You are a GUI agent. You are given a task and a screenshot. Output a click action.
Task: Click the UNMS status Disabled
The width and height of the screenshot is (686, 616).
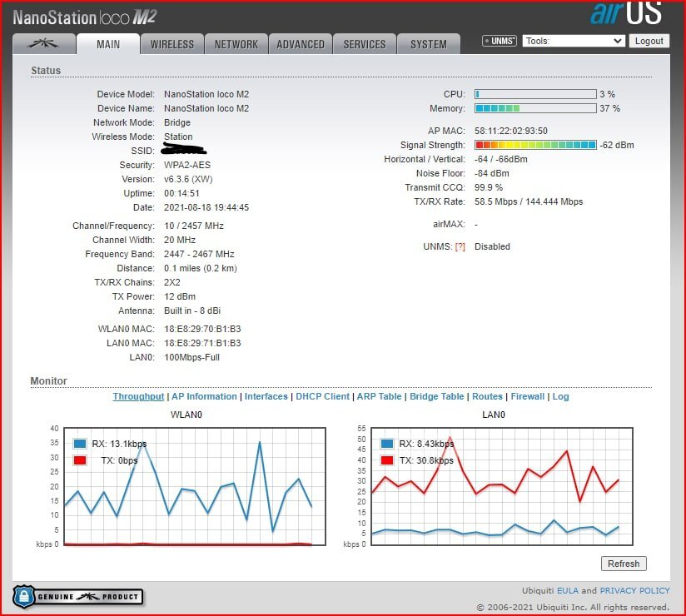coord(492,246)
